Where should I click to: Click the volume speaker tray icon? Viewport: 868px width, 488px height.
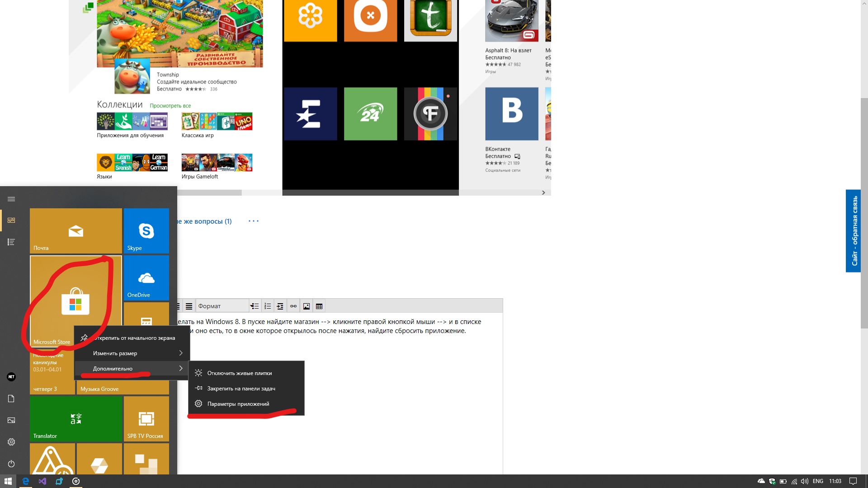click(805, 481)
